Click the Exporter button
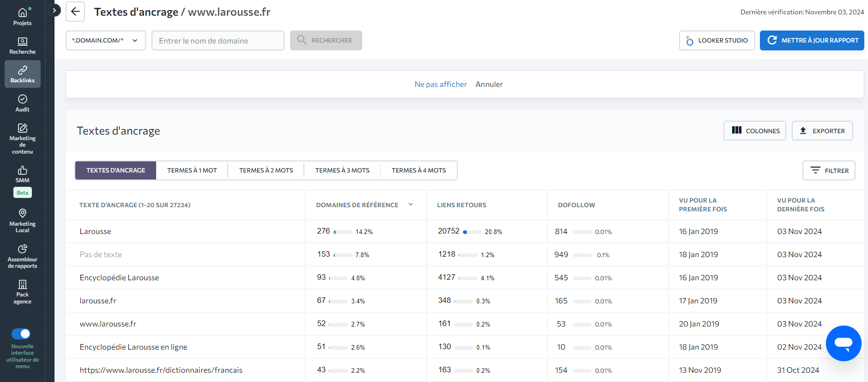Image resolution: width=868 pixels, height=382 pixels. (x=822, y=131)
